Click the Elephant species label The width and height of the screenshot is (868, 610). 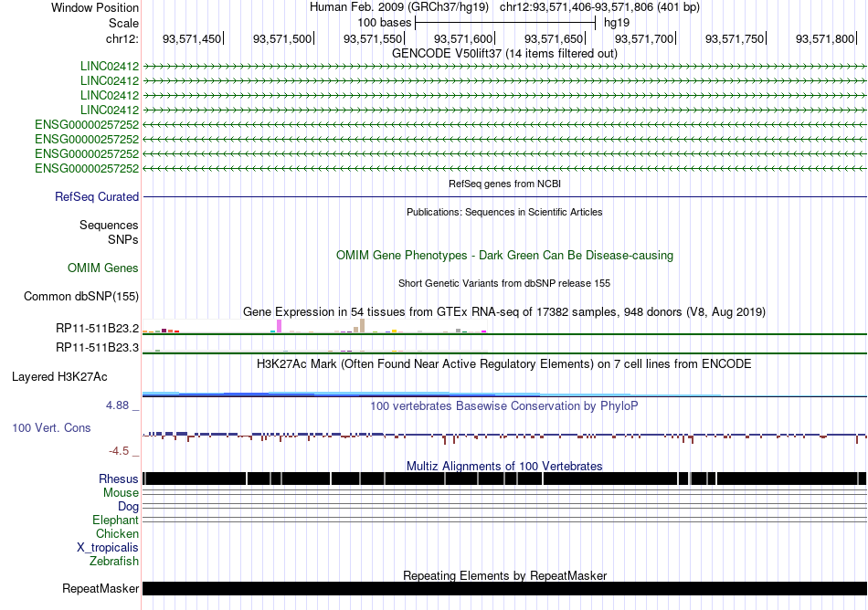pos(115,521)
